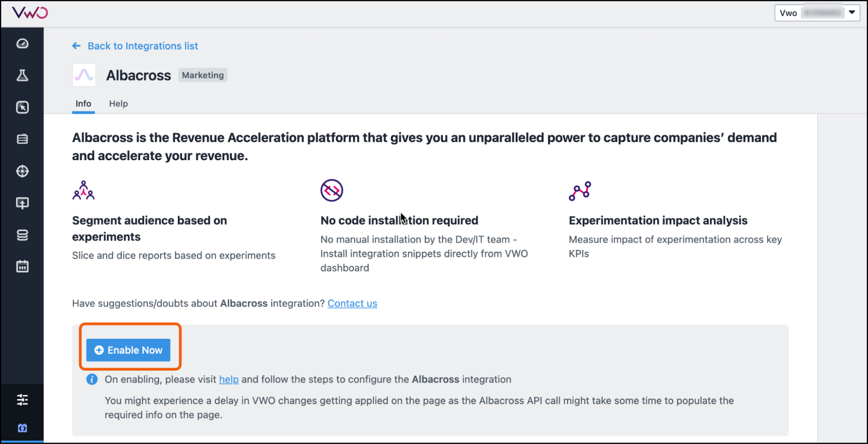The height and width of the screenshot is (444, 868).
Task: Switch to the Info tab
Action: point(83,104)
